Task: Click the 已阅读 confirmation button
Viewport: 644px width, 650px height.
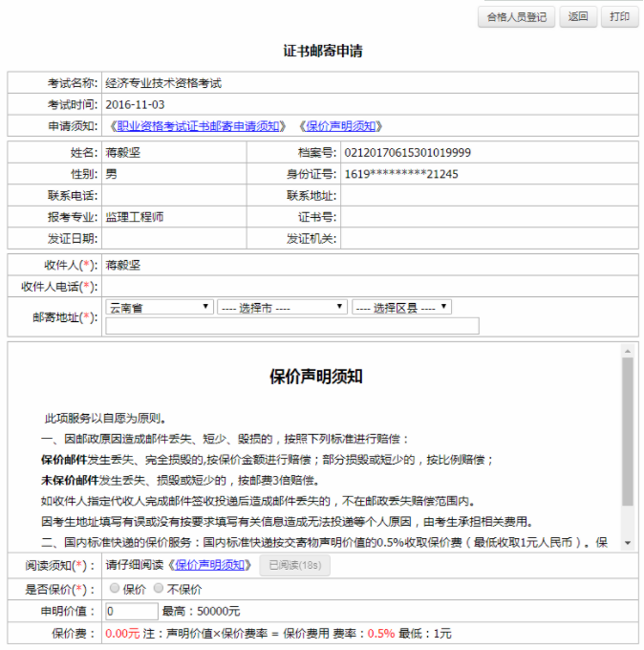Action: click(294, 565)
